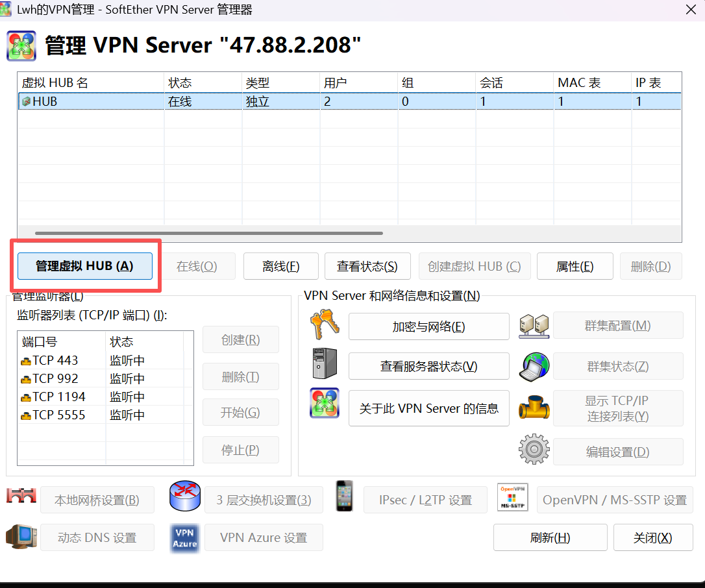
Task: Click the pipe icon beside 显示 TCP/IP 连接列表
Action: coord(534,408)
